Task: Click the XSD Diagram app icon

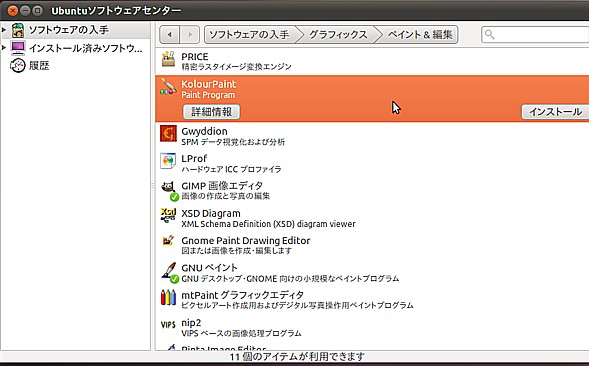Action: (168, 215)
